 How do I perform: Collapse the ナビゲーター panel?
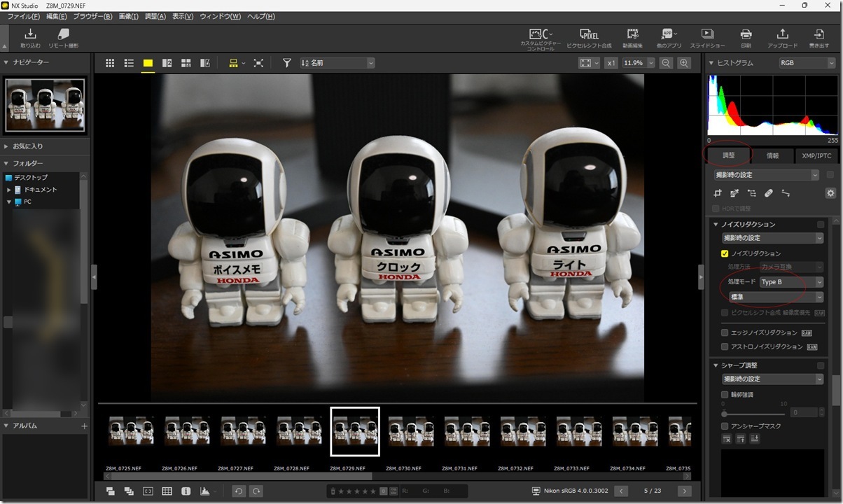[x=6, y=63]
